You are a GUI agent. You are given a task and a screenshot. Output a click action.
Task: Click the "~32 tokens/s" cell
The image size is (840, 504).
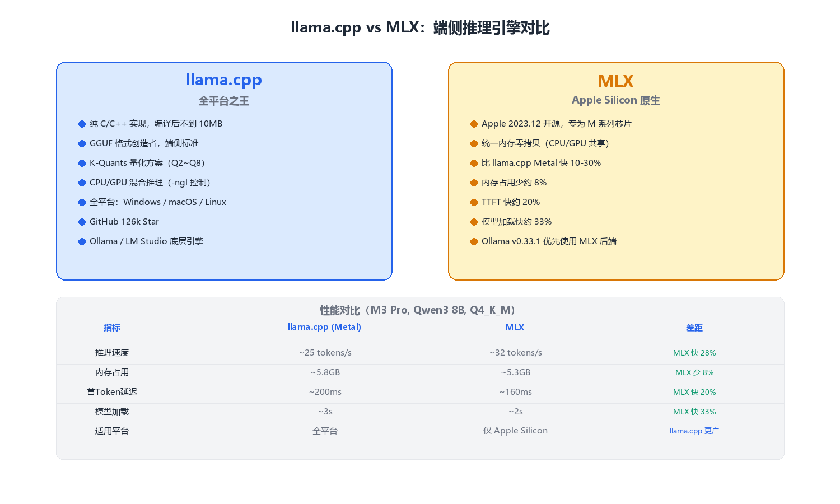pos(515,353)
